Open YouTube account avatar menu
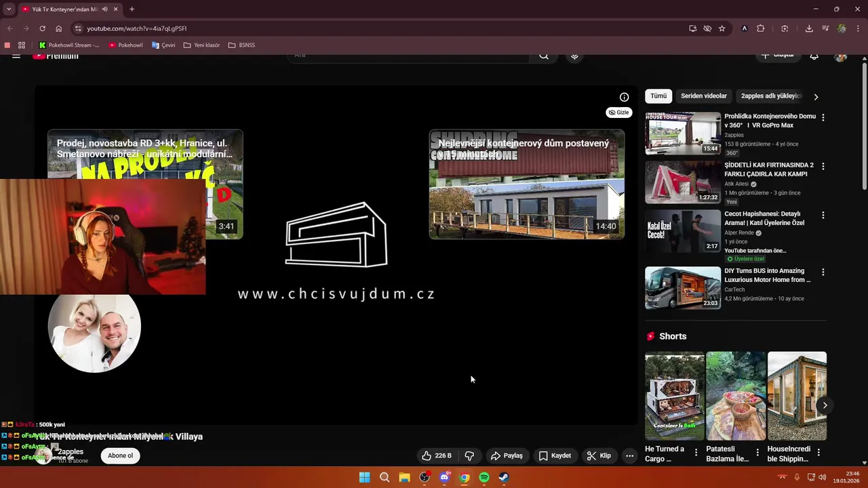This screenshot has width=868, height=488. pos(841,56)
